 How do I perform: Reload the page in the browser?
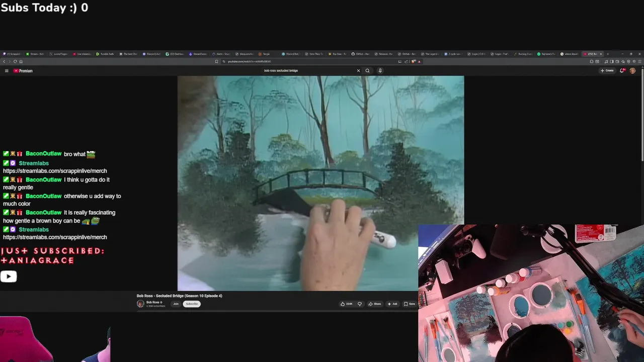[15, 61]
